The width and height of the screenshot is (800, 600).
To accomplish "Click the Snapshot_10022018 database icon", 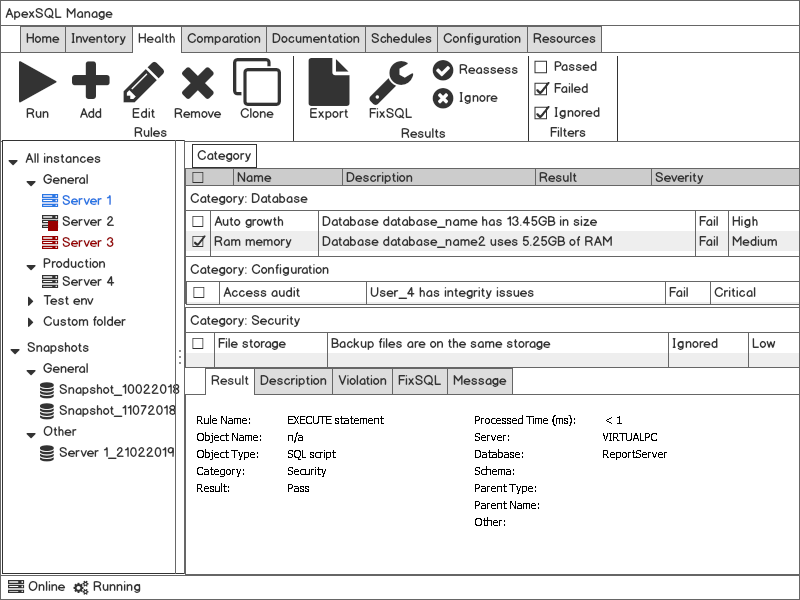I will [47, 390].
